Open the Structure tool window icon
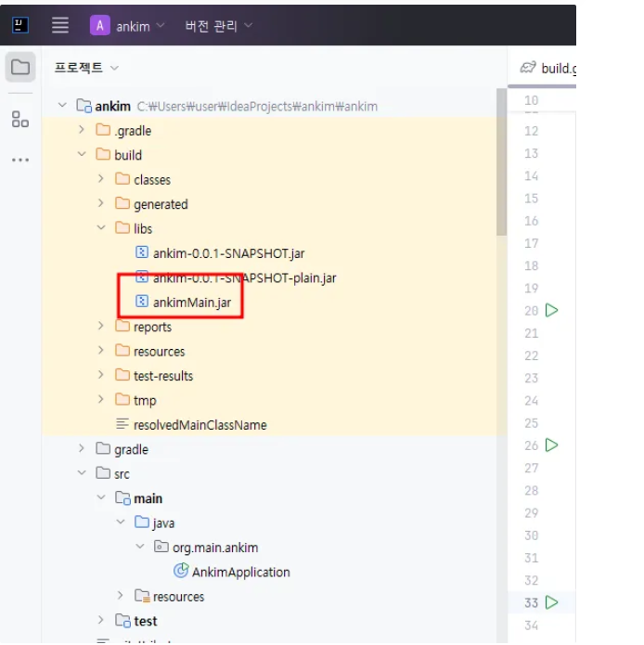This screenshot has height=645, width=644. 20,120
